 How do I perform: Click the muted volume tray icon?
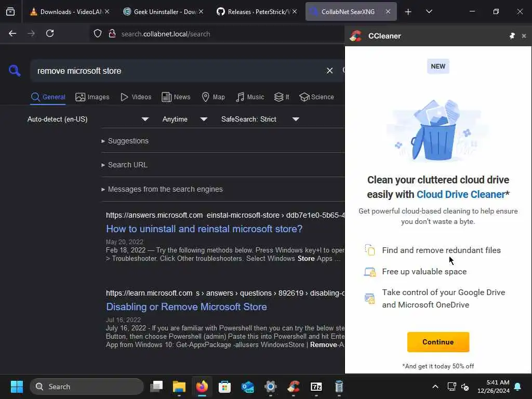[465, 387]
